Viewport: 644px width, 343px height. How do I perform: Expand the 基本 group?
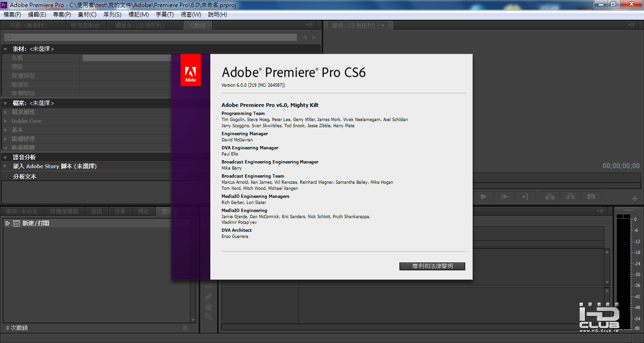click(x=6, y=130)
